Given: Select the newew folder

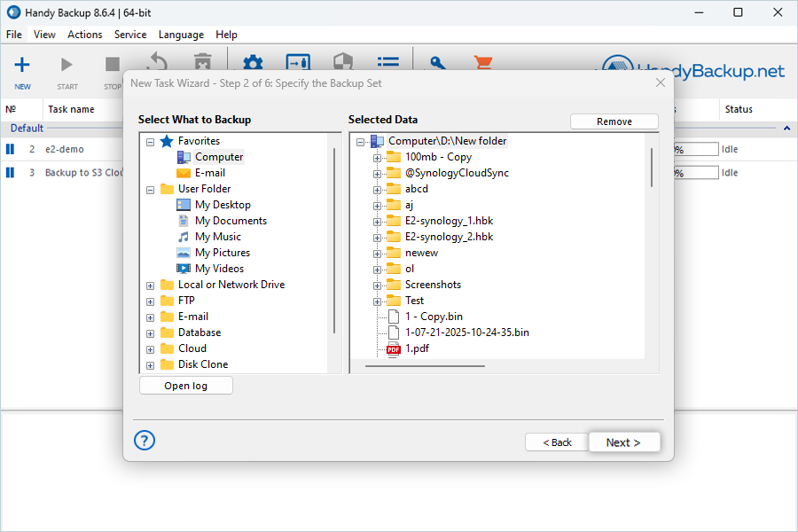Looking at the screenshot, I should click(421, 253).
